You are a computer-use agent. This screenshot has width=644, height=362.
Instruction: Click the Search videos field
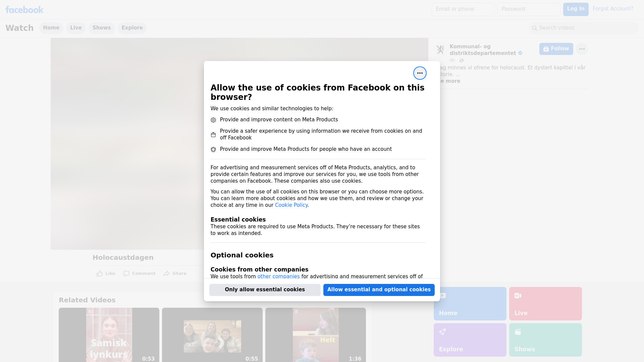point(584,28)
